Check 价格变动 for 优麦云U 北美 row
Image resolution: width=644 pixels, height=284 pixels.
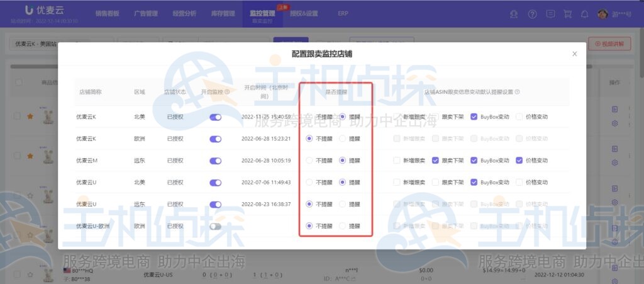pyautogui.click(x=519, y=182)
